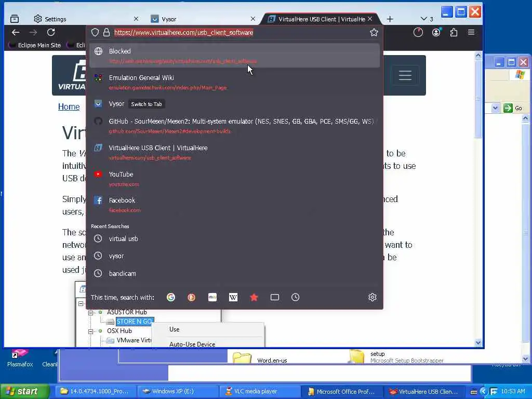Switch to VirtualHere USB Client taskbar item

pos(424,392)
